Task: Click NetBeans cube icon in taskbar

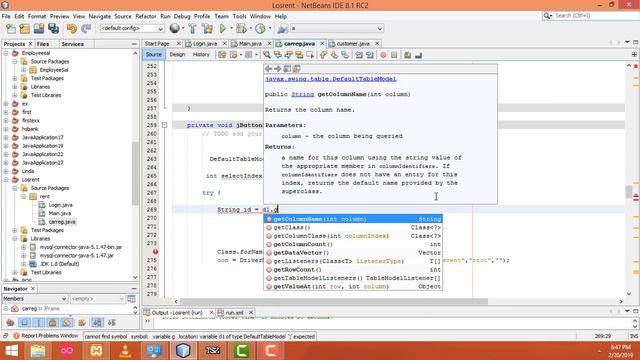Action: coord(183,351)
